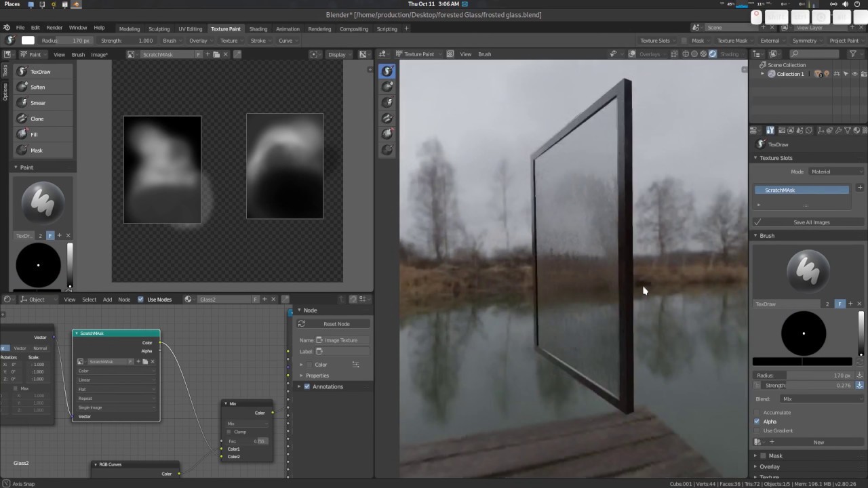The image size is (868, 488).
Task: Select the Soften brush tool
Action: click(43, 87)
